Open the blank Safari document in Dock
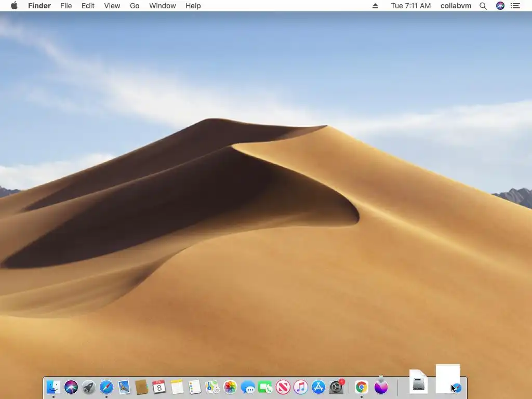This screenshot has height=399, width=532. click(448, 379)
